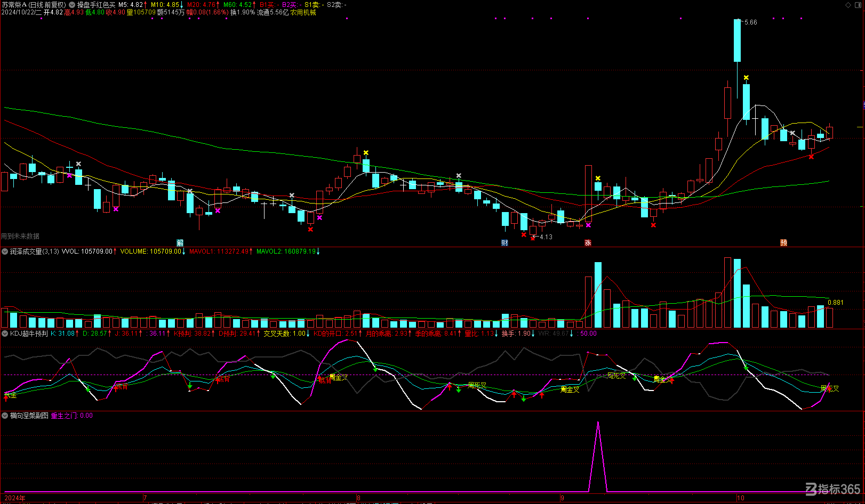Image resolution: width=865 pixels, height=504 pixels.
Task: Click the month 8 marker on the time axis
Action: [x=358, y=498]
